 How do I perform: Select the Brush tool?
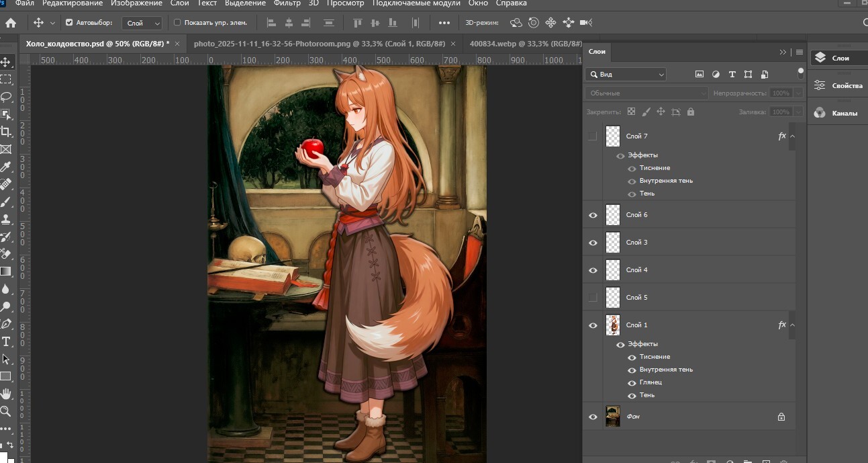coord(5,202)
